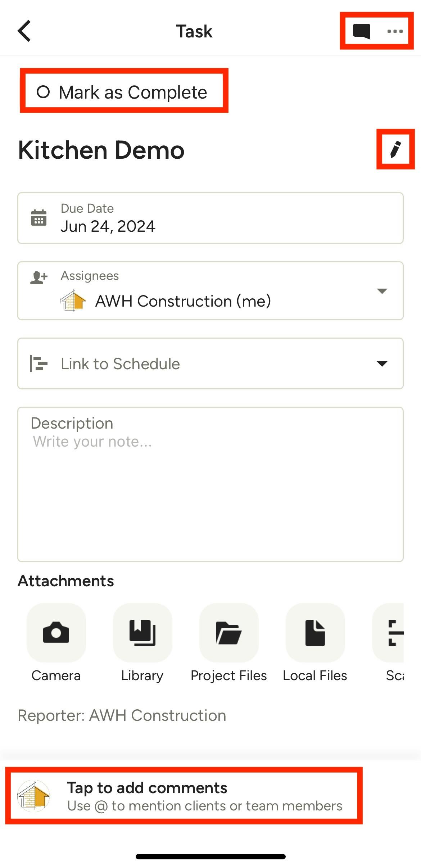
Task: Open the three-dot more options menu
Action: 395,31
